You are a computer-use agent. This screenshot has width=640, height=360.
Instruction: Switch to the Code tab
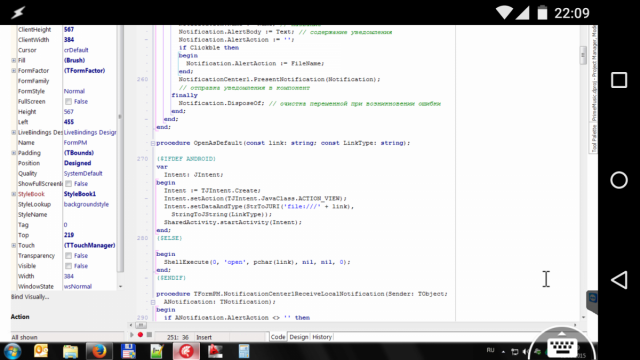278,337
